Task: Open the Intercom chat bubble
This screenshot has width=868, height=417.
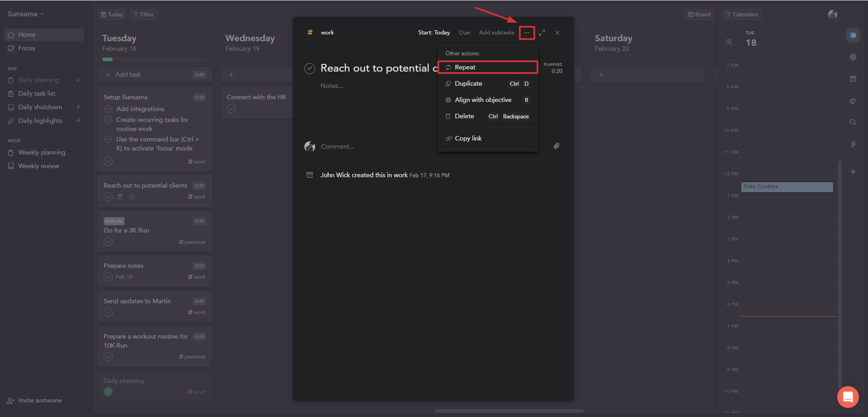Action: coord(848,397)
